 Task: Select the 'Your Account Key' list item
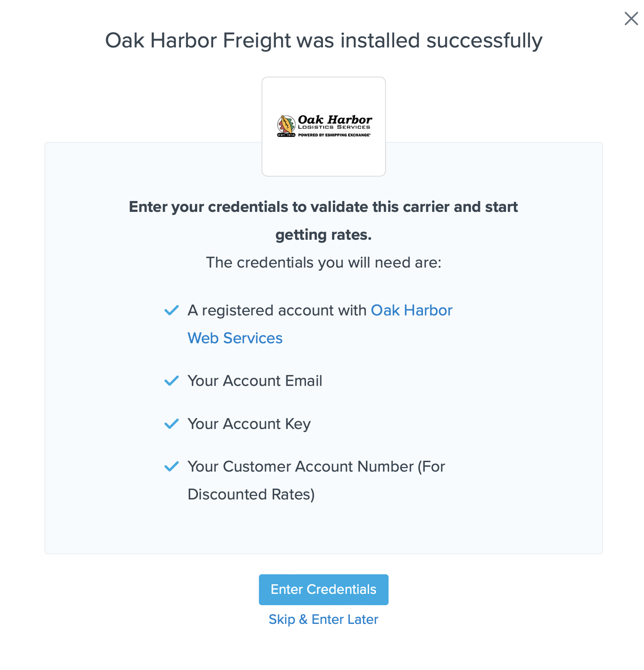pos(249,424)
